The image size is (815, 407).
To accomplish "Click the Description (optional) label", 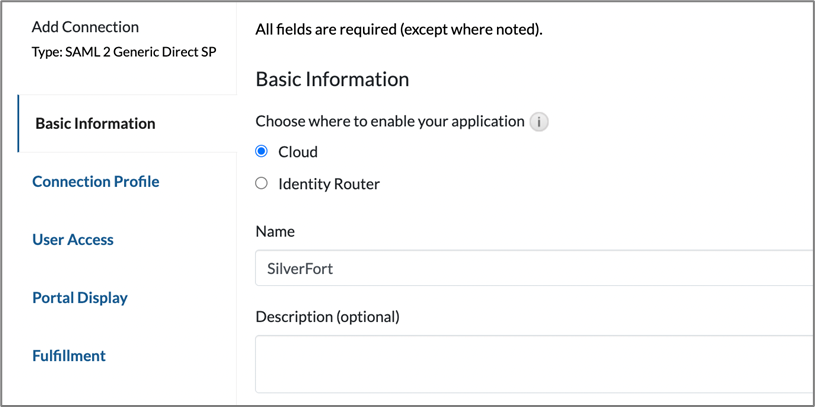I will [x=327, y=317].
